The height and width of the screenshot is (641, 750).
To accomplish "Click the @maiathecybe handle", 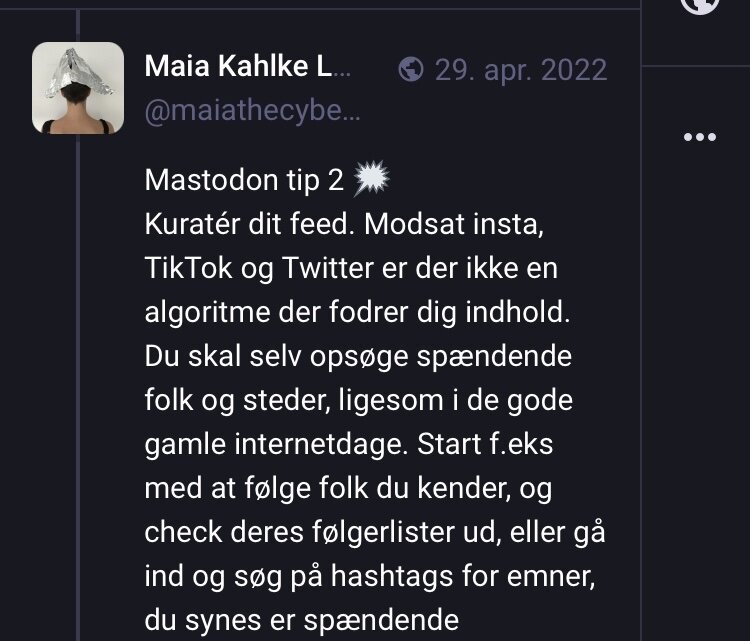I will (251, 111).
